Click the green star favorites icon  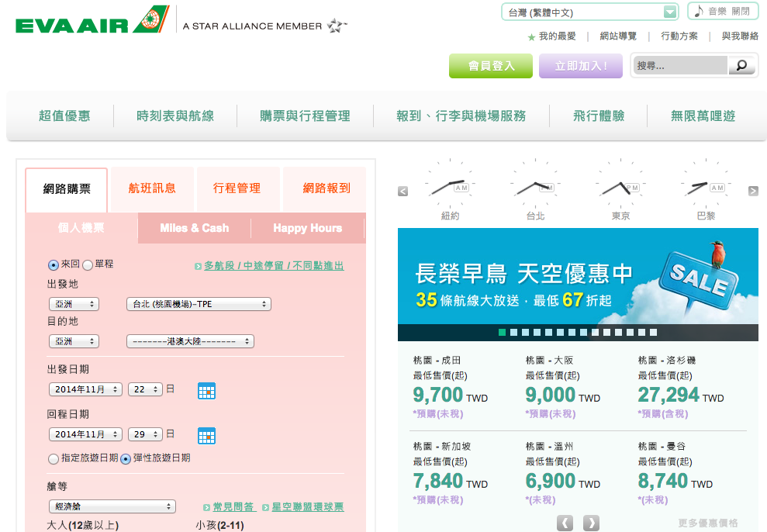531,37
